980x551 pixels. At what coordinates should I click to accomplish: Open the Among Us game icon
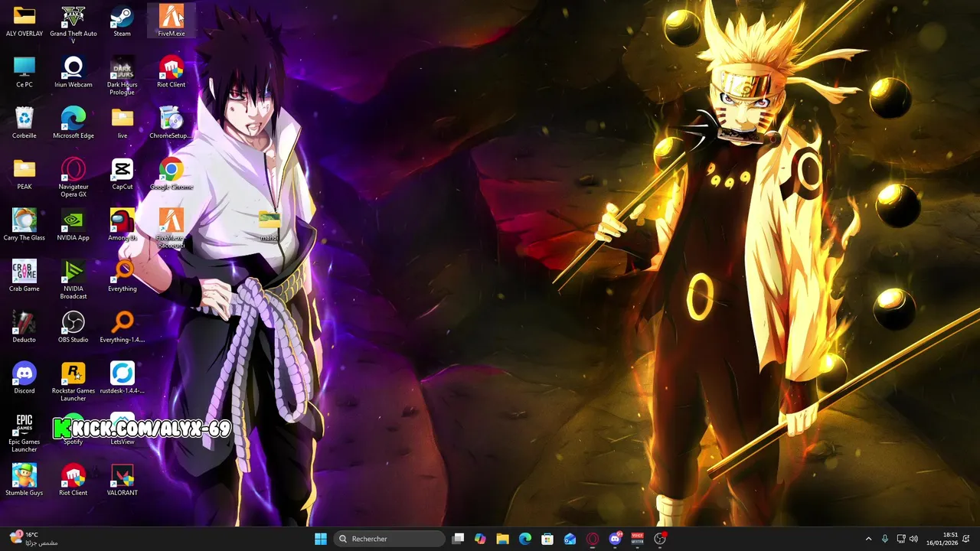pyautogui.click(x=122, y=225)
